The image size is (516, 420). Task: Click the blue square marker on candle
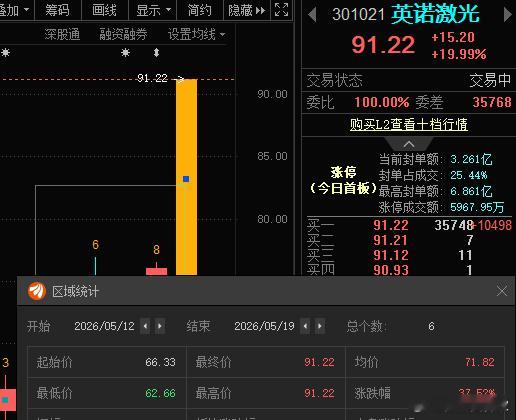click(x=186, y=179)
